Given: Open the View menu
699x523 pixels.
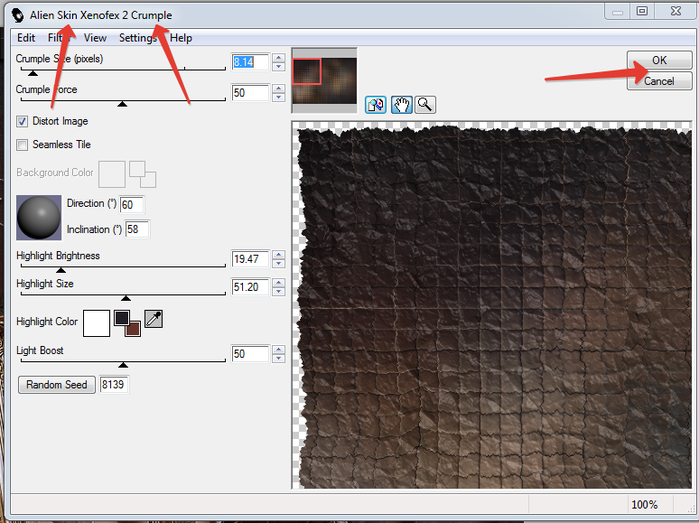Looking at the screenshot, I should coord(95,38).
